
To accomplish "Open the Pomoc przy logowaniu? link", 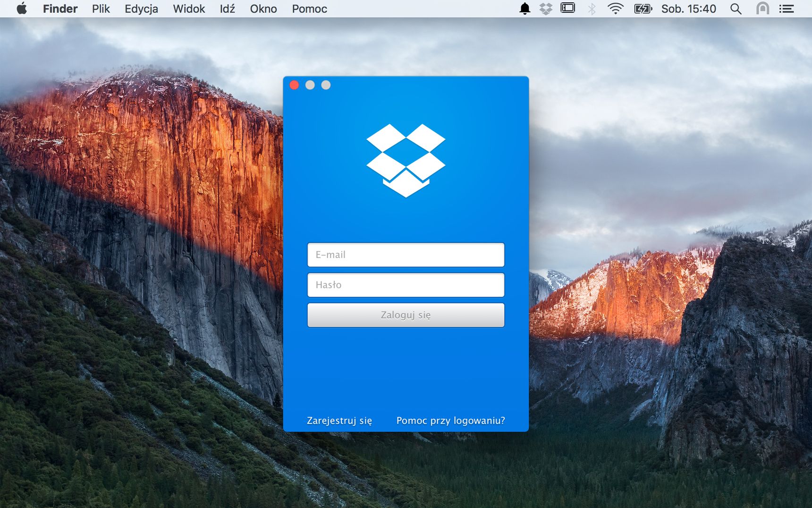I will pos(451,421).
